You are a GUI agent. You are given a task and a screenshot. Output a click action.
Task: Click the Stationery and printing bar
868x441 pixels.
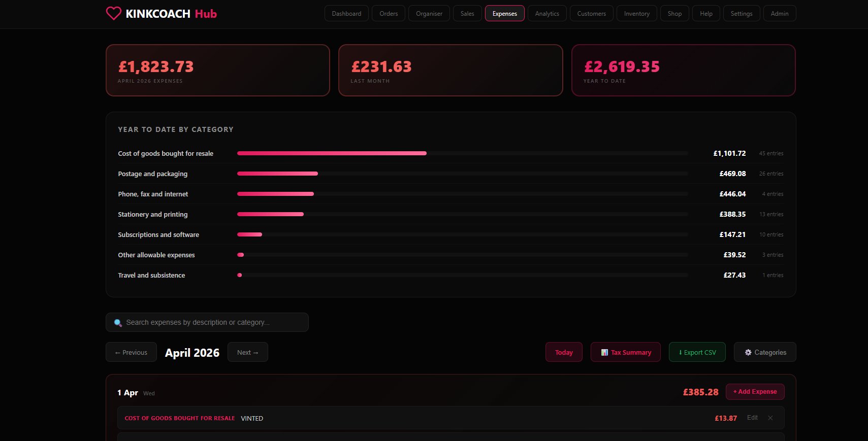click(462, 214)
